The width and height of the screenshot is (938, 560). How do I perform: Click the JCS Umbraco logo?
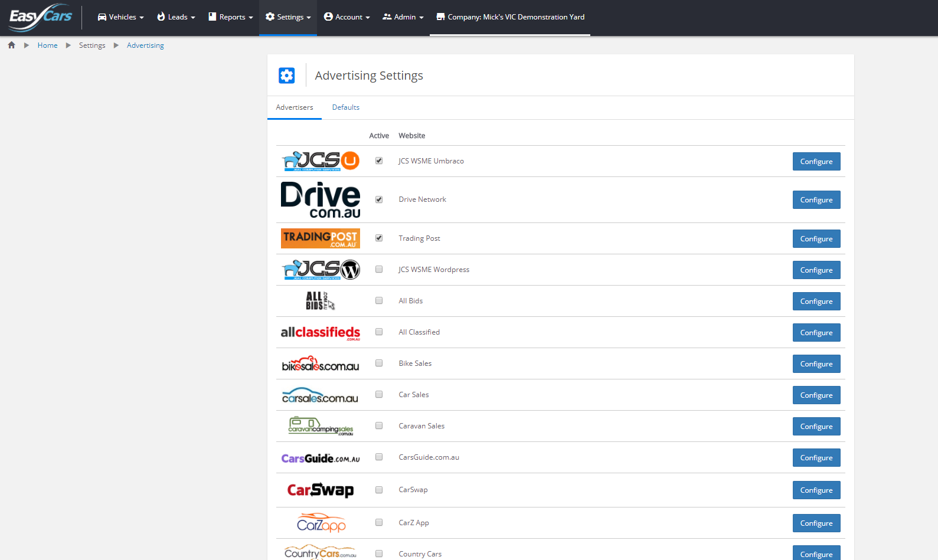pos(321,161)
